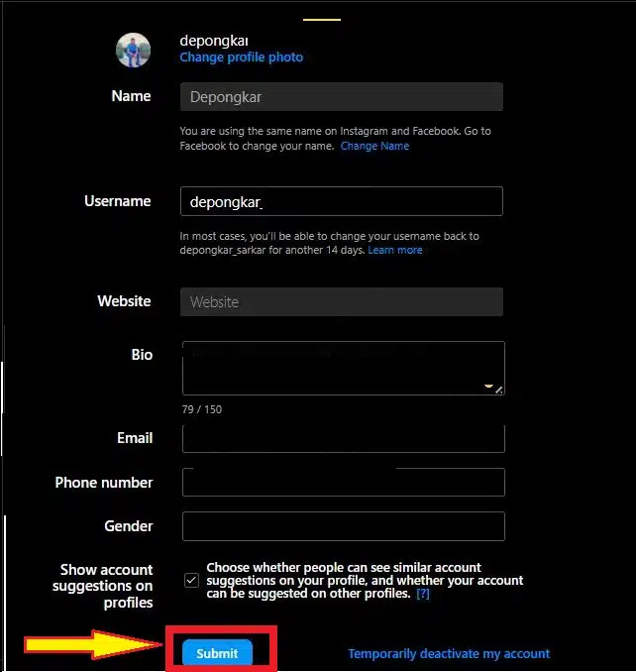Toggle the account suggestions checkbox
This screenshot has width=636, height=672.
pos(191,581)
